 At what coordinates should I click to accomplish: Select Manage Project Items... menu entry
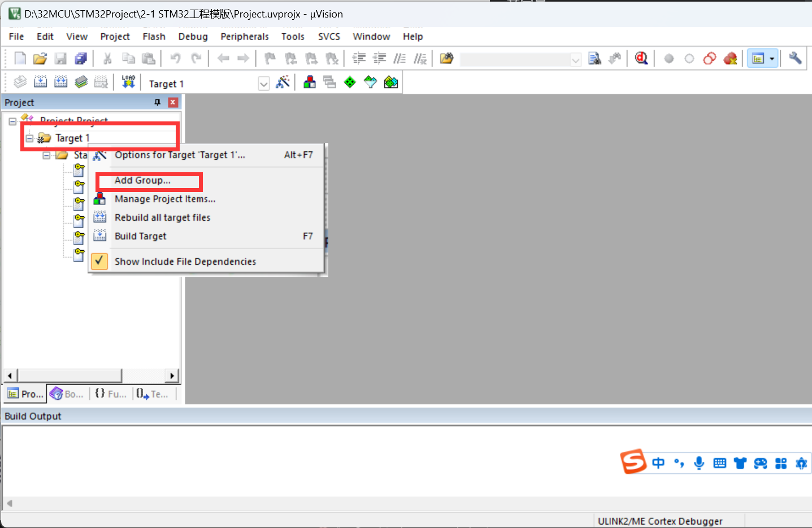(207, 199)
